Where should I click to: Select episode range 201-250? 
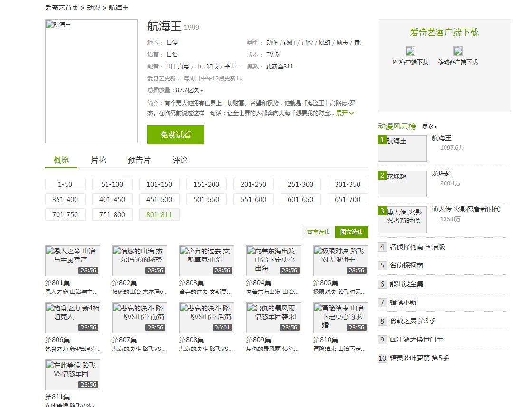253,184
